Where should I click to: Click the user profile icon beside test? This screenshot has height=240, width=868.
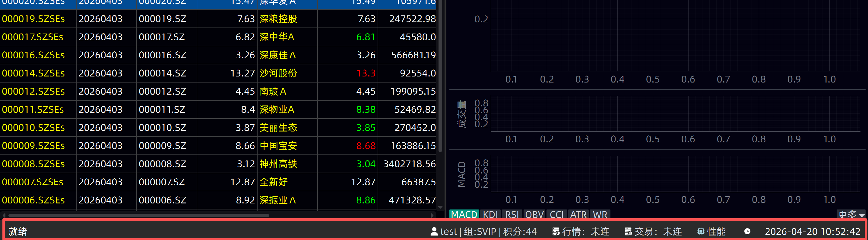[434, 232]
